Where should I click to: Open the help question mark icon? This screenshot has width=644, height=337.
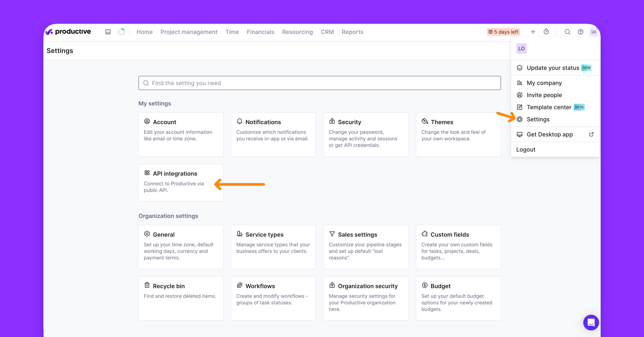[580, 32]
